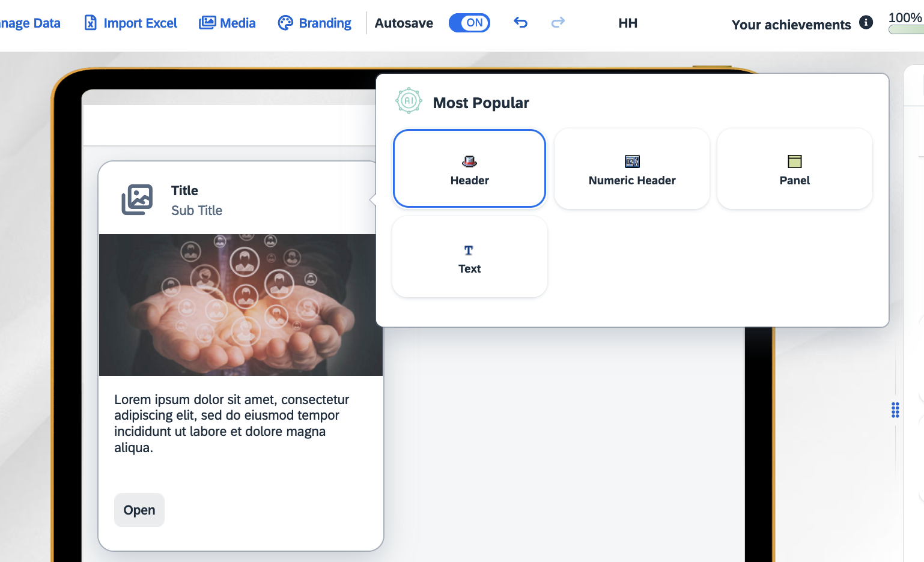The height and width of the screenshot is (562, 924).
Task: Select the Panel component card
Action: (794, 169)
